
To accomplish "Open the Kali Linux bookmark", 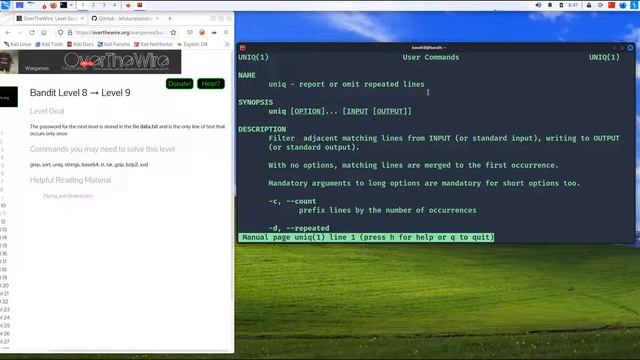I will click(x=18, y=44).
